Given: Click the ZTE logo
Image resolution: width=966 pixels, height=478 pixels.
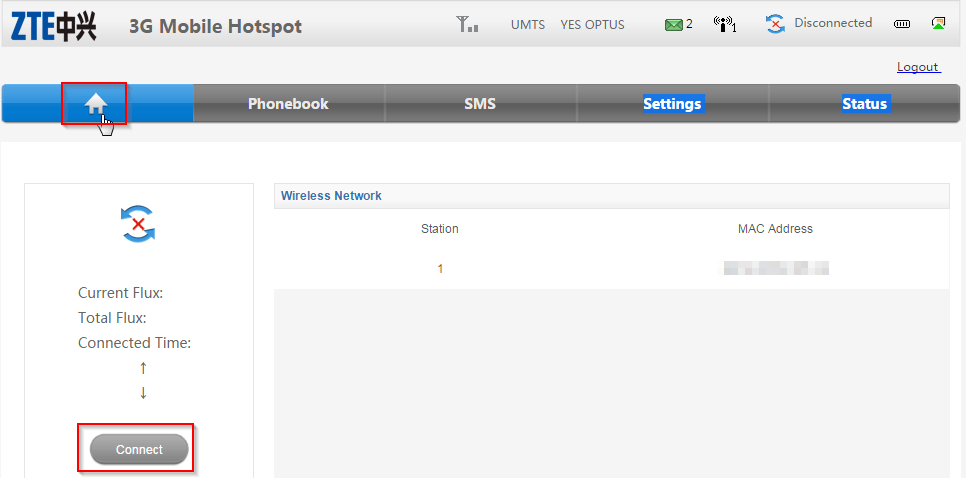Looking at the screenshot, I should (x=54, y=26).
